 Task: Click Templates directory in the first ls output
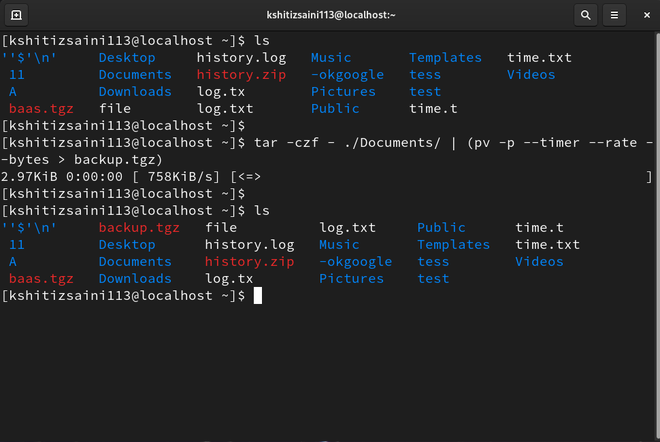445,58
